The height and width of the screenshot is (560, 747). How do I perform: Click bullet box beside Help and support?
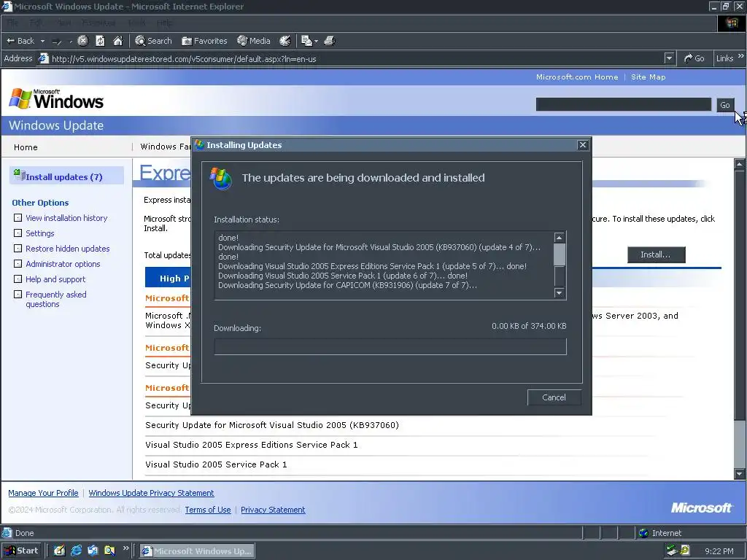[x=18, y=279]
